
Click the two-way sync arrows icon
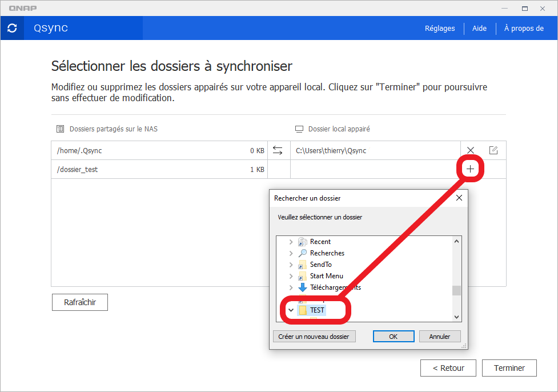(x=278, y=150)
